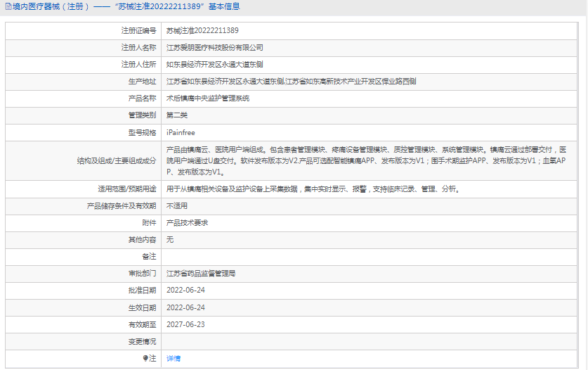Click the model value iPainfree
588x370 pixels.
tap(181, 133)
